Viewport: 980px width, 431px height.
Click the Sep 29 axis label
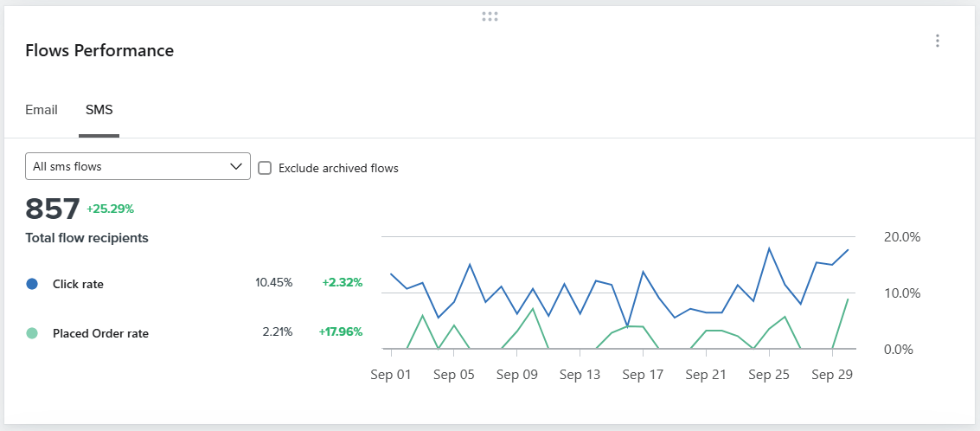pyautogui.click(x=832, y=375)
